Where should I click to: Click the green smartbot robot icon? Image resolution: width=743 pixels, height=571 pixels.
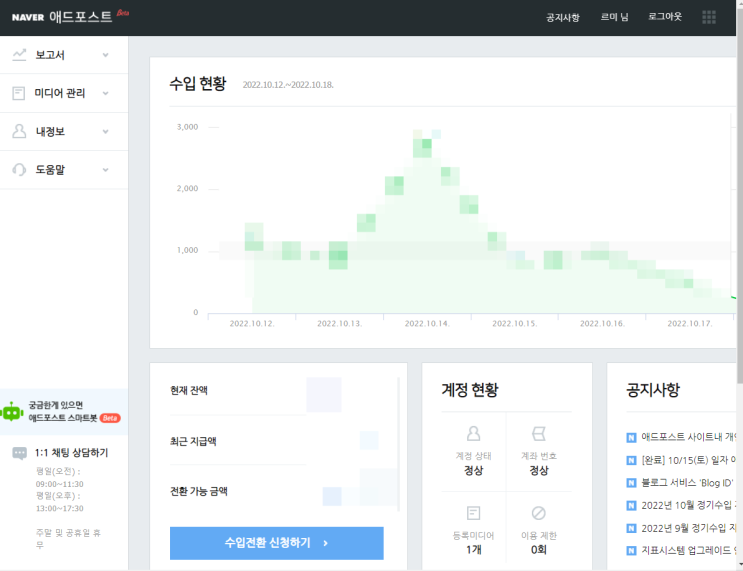[12, 412]
